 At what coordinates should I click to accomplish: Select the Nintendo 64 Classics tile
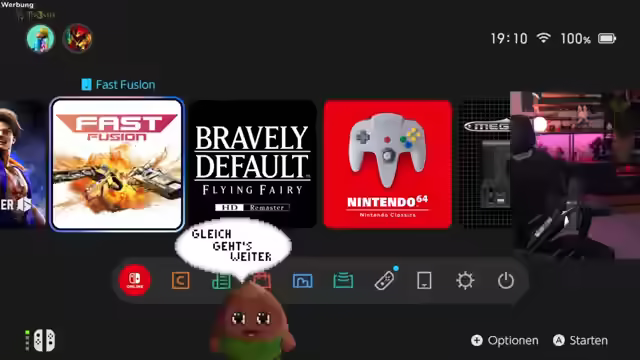[388, 164]
